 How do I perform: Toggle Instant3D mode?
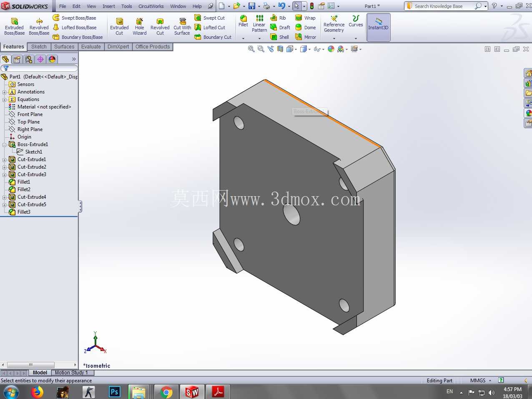tap(378, 27)
